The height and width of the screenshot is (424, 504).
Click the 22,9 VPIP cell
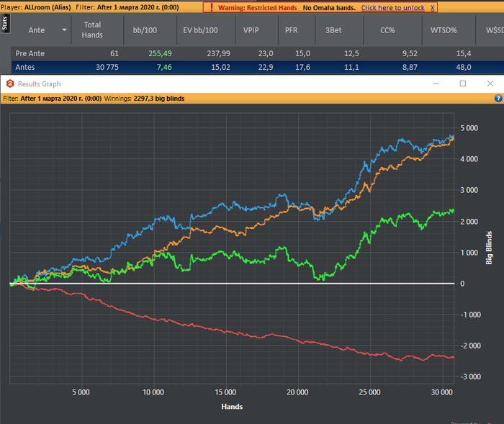266,67
